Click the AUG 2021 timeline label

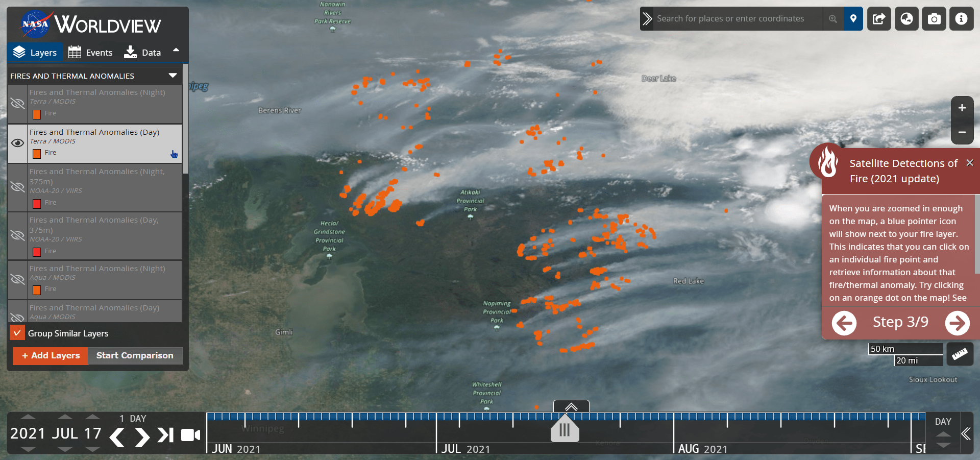click(x=703, y=449)
